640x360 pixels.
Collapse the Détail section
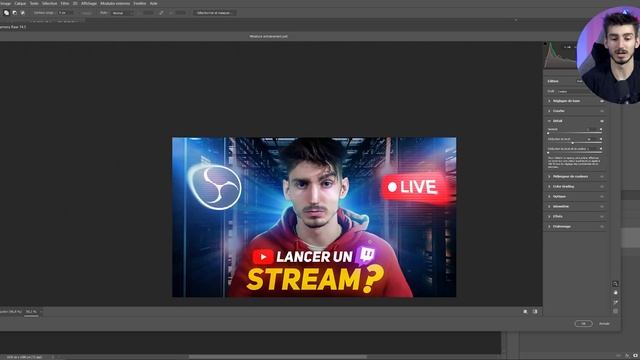(549, 121)
